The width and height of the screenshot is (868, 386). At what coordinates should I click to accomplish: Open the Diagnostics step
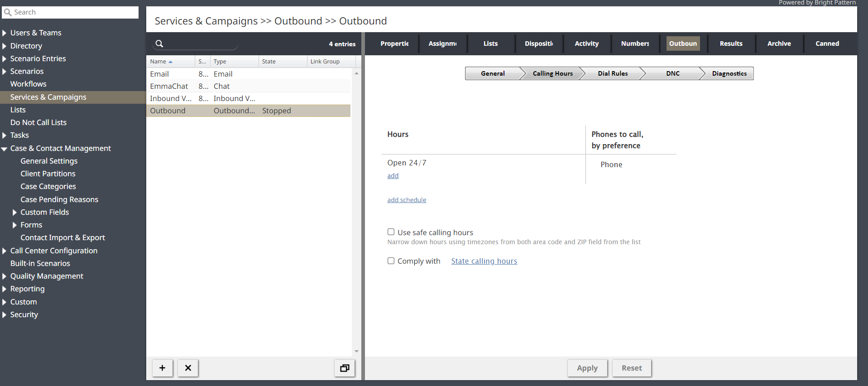point(729,73)
